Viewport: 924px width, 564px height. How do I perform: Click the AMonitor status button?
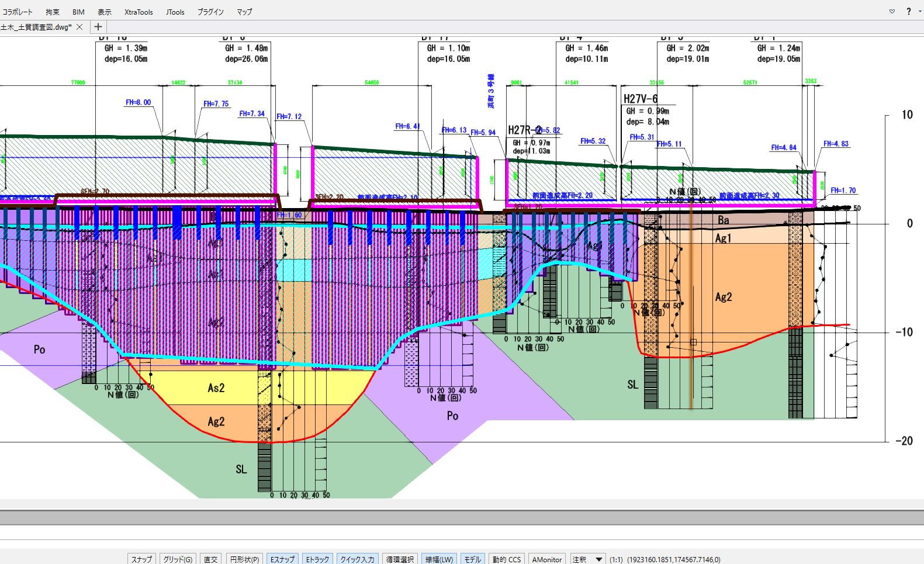point(547,559)
